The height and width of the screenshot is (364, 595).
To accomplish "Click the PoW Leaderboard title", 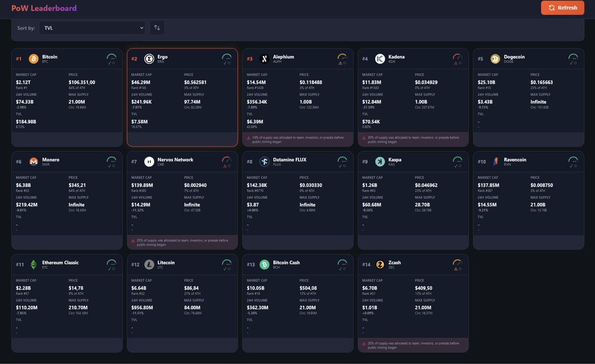I will 44,8.
